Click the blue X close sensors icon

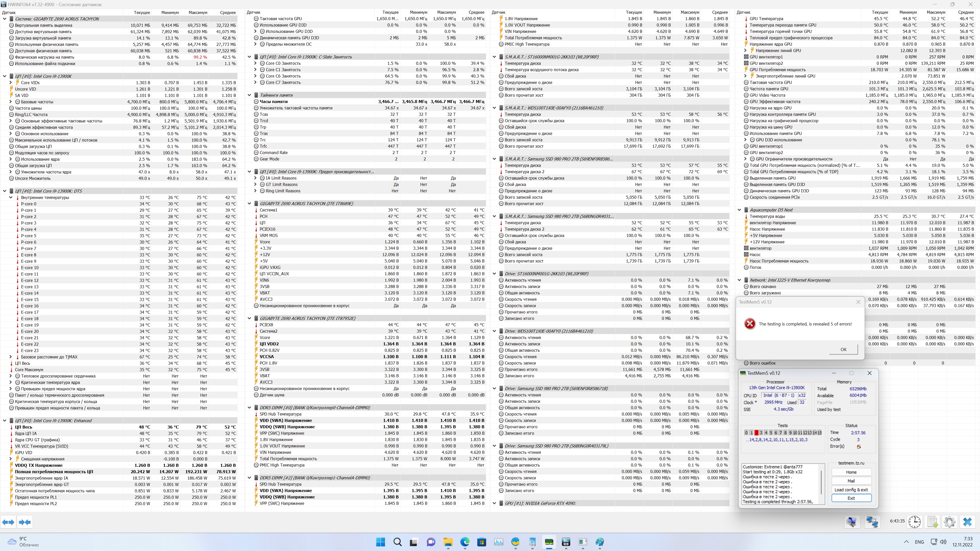[967, 522]
